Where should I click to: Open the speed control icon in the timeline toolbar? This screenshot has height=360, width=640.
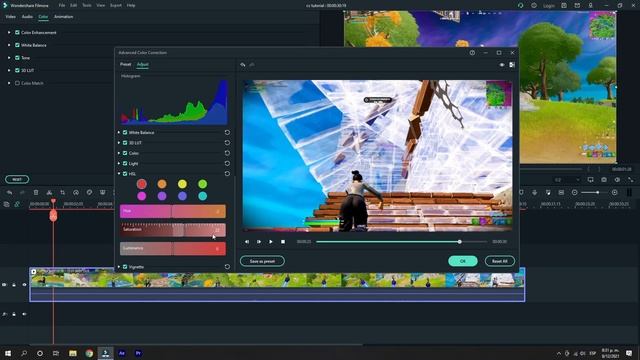(x=76, y=192)
